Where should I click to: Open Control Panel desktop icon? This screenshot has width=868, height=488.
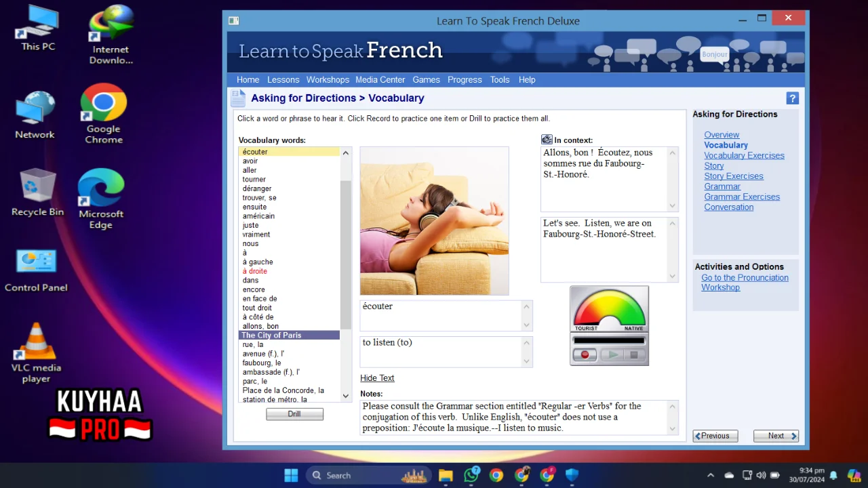[36, 270]
